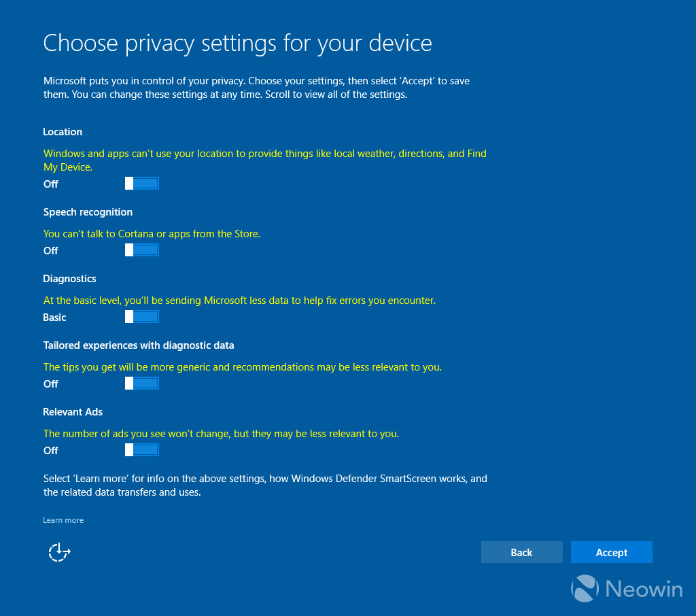Select the yellow Relevant Ads description text
The height and width of the screenshot is (616, 696).
coord(220,433)
